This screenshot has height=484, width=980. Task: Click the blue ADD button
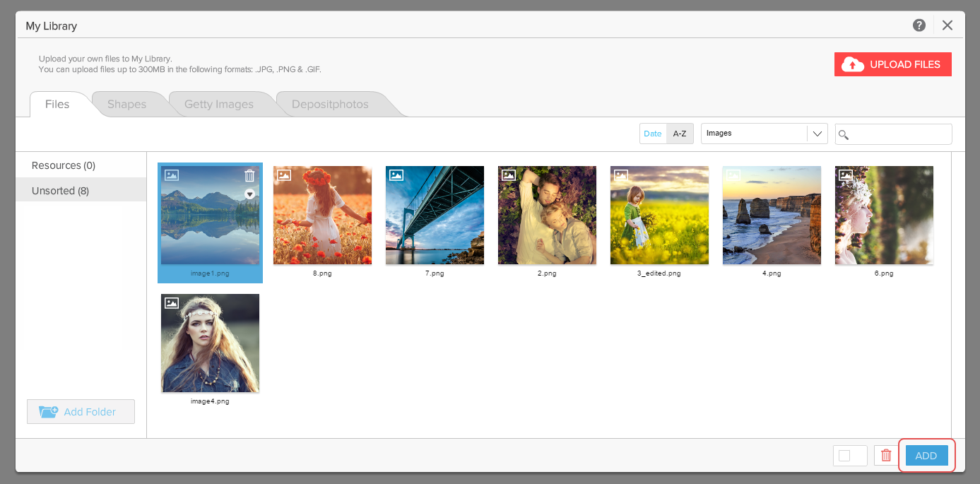pyautogui.click(x=926, y=456)
